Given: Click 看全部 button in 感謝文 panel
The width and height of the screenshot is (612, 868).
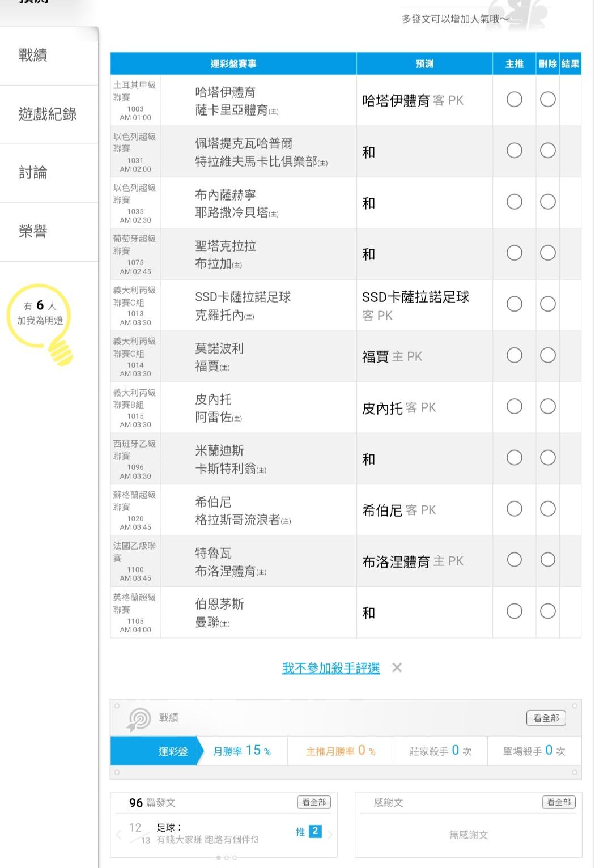Looking at the screenshot, I should (x=558, y=802).
